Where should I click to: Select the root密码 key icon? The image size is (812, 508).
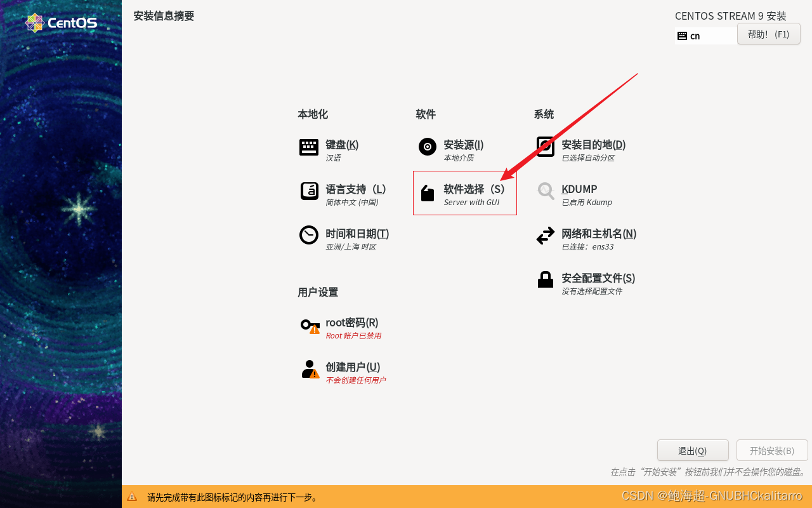309,324
